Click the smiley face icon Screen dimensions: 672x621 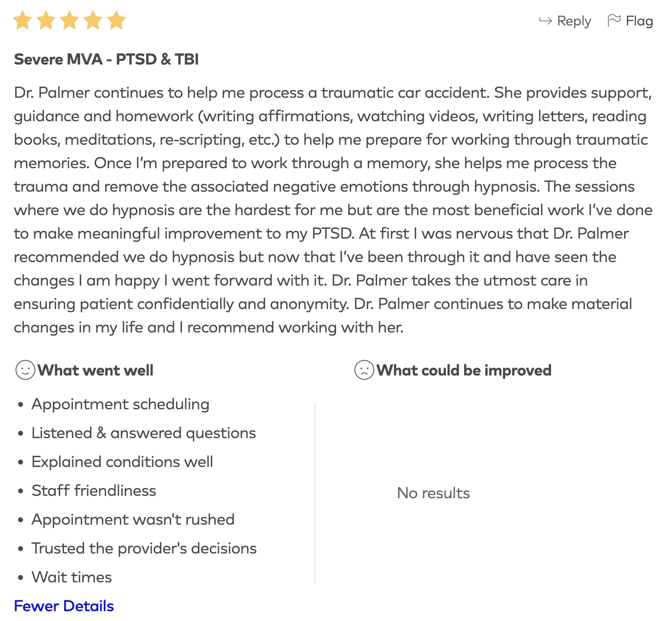pyautogui.click(x=25, y=370)
